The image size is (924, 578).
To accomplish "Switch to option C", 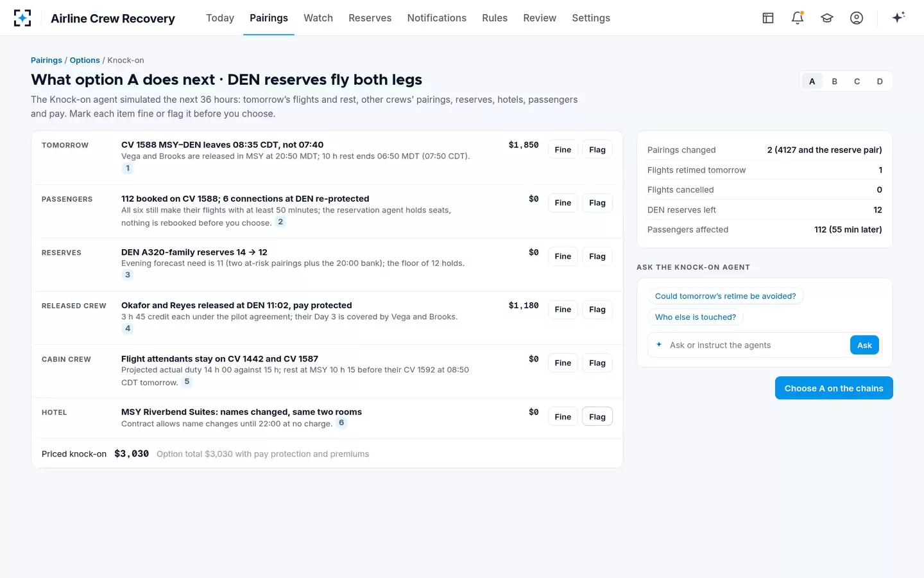I will (857, 82).
